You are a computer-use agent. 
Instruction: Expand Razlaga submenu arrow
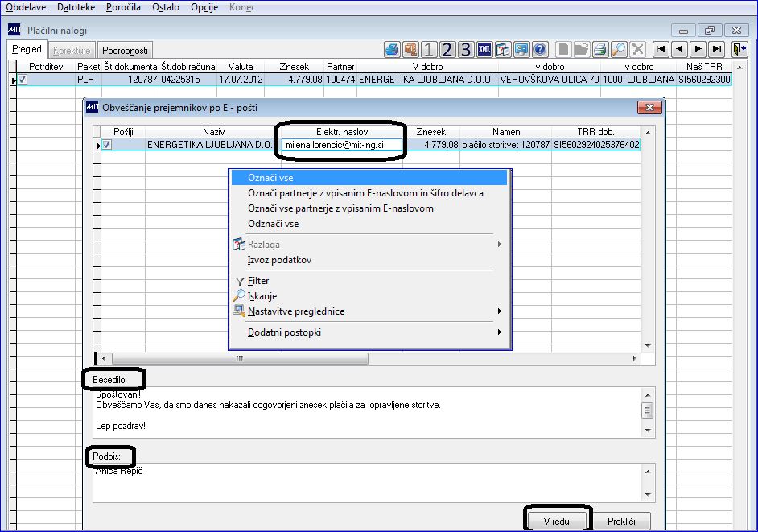click(x=500, y=244)
